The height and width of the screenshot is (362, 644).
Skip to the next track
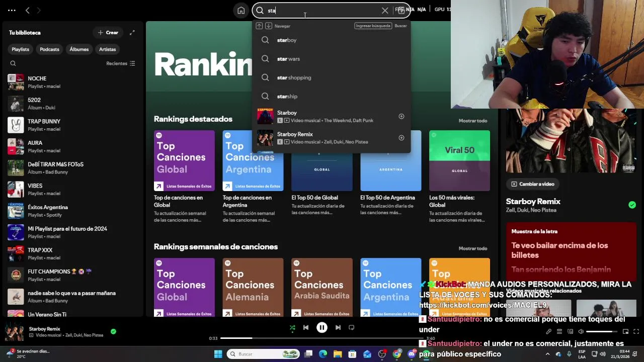point(338,328)
